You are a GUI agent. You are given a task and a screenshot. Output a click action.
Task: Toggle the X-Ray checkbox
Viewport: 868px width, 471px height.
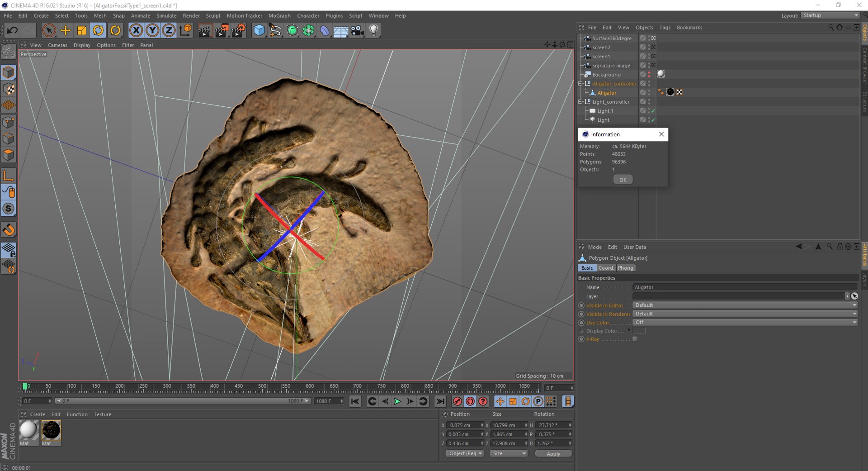(x=635, y=339)
